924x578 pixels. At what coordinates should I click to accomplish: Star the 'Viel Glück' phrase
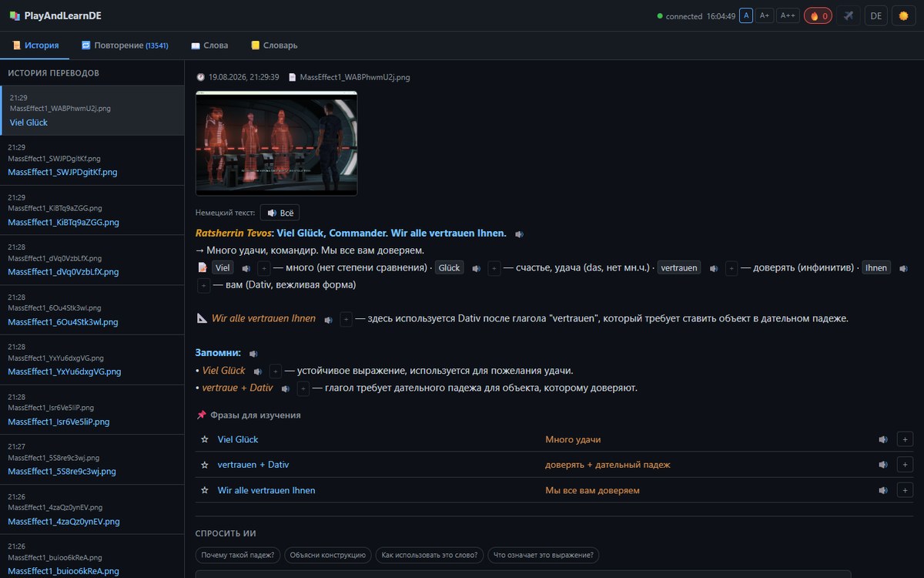click(205, 439)
